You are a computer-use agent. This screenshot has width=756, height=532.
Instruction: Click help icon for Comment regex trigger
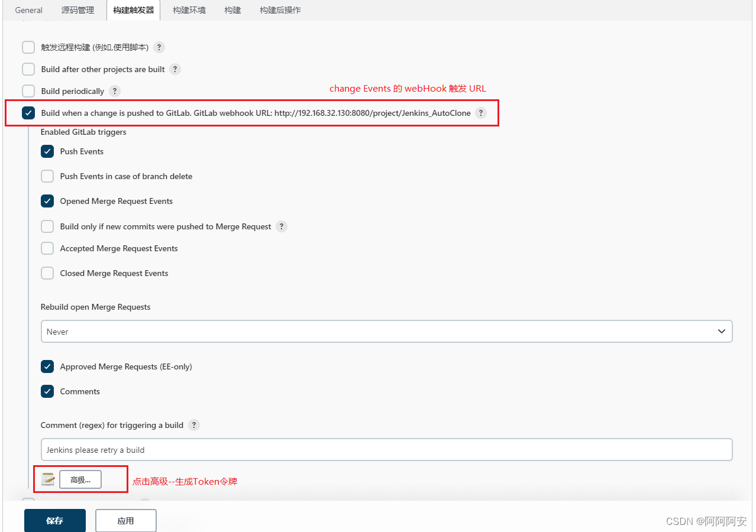tap(194, 425)
